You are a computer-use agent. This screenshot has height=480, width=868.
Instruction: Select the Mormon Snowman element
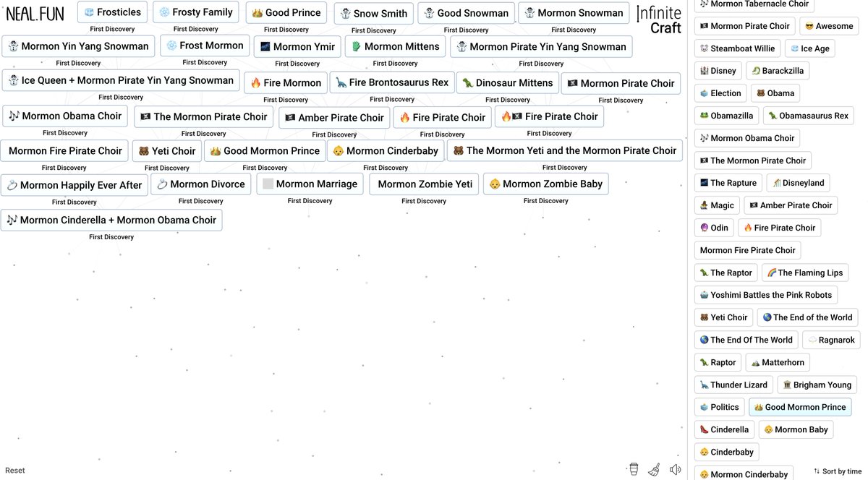coord(574,13)
